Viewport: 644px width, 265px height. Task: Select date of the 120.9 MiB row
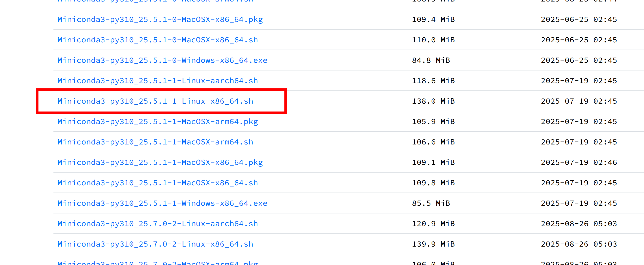(579, 224)
